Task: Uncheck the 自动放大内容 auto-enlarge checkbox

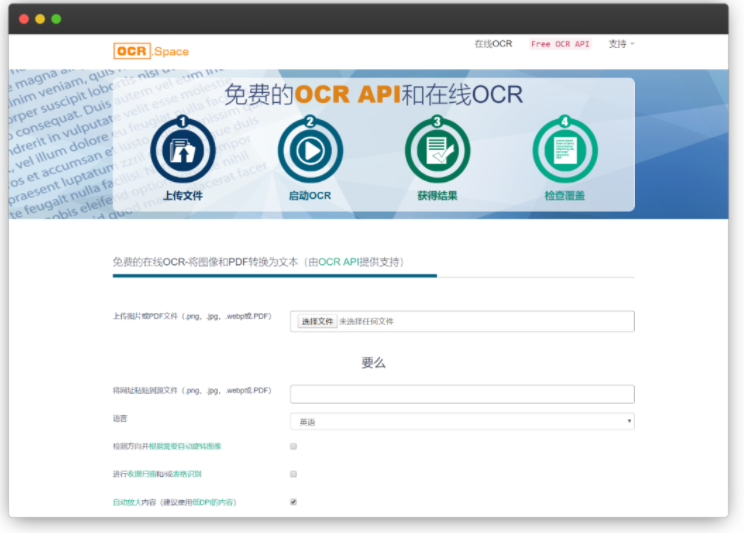Action: [x=293, y=502]
